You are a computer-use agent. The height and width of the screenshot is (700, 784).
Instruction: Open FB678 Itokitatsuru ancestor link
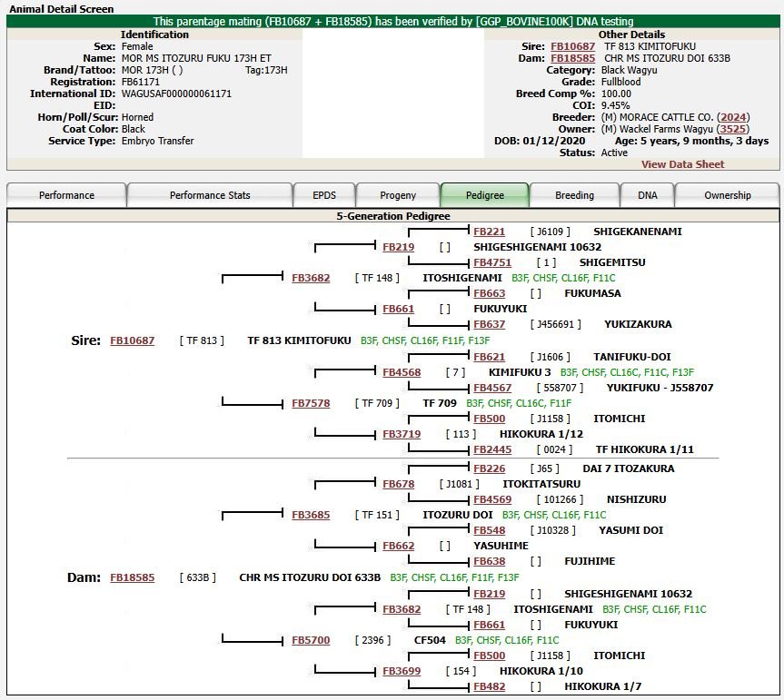[398, 484]
